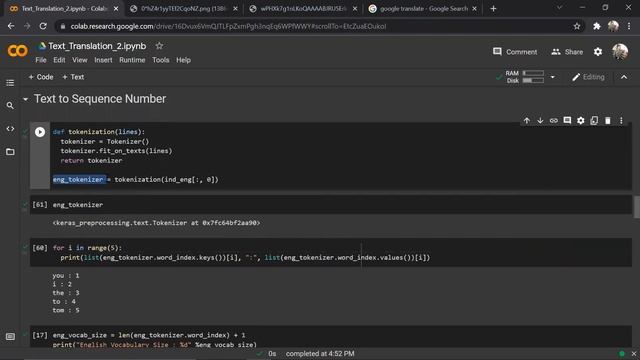Reload the current browser page
Viewport: 640px width, 360px height.
point(43,26)
